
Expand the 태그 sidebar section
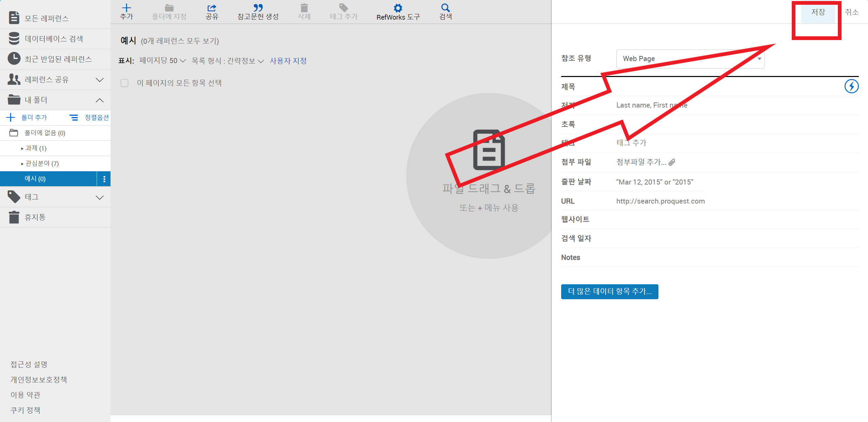[x=99, y=197]
